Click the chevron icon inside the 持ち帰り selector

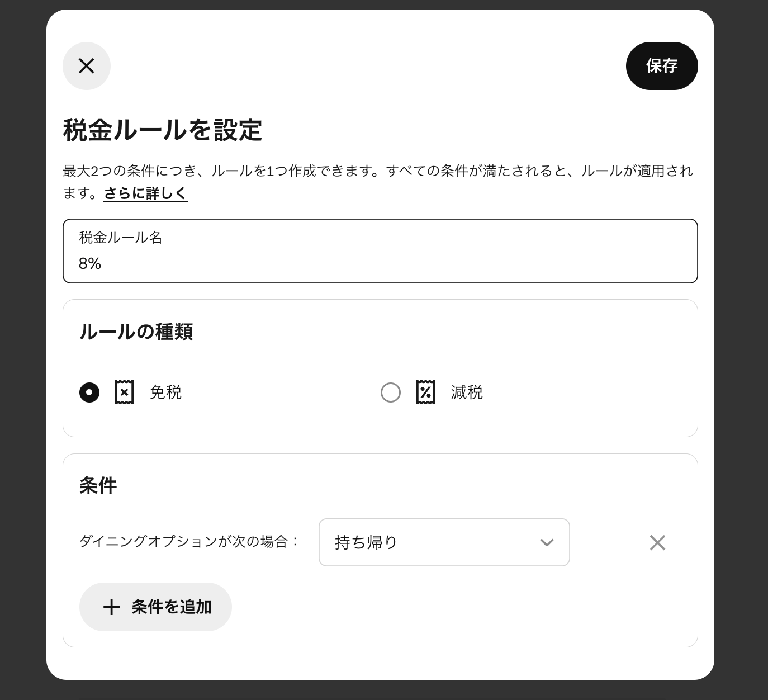tap(547, 542)
